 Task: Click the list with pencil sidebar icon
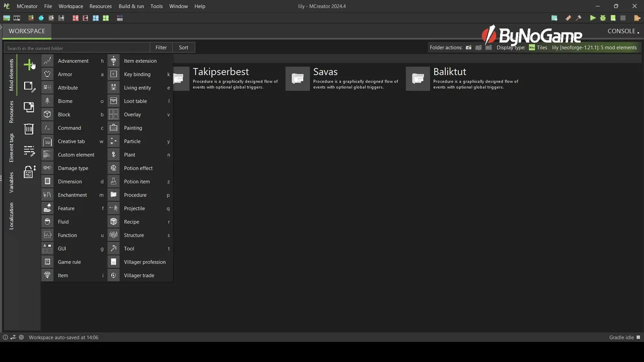pyautogui.click(x=29, y=151)
